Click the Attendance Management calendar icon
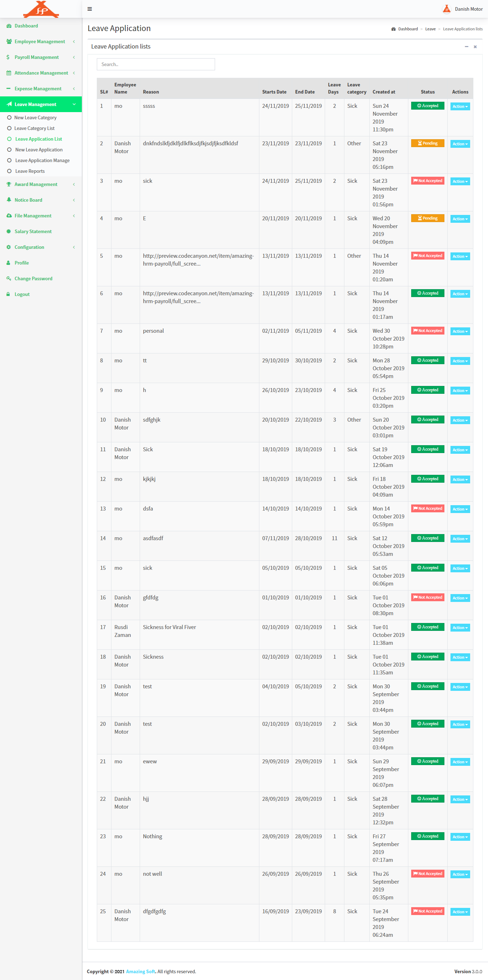 [x=9, y=73]
